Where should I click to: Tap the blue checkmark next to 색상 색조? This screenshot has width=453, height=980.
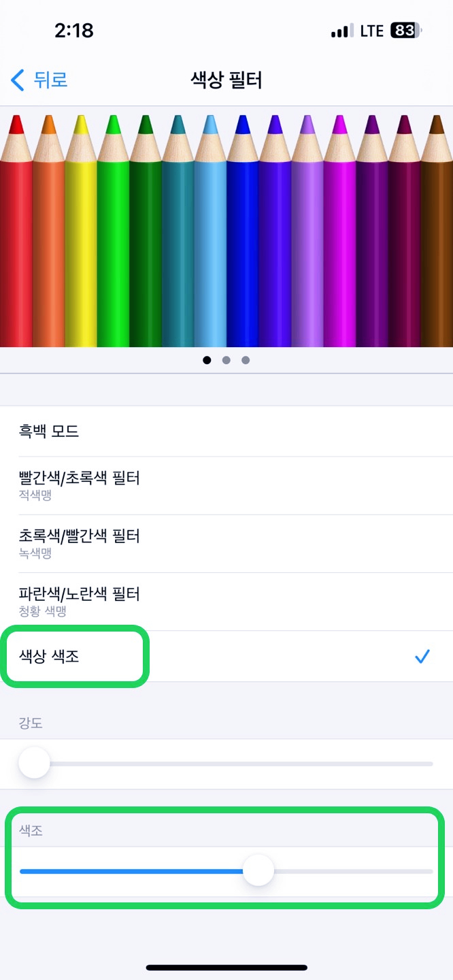point(422,657)
